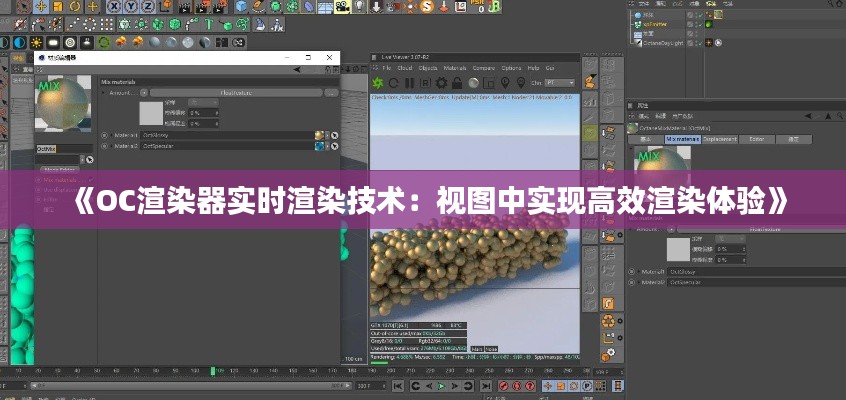Open Cloud menu in Live Viewer

[x=405, y=68]
